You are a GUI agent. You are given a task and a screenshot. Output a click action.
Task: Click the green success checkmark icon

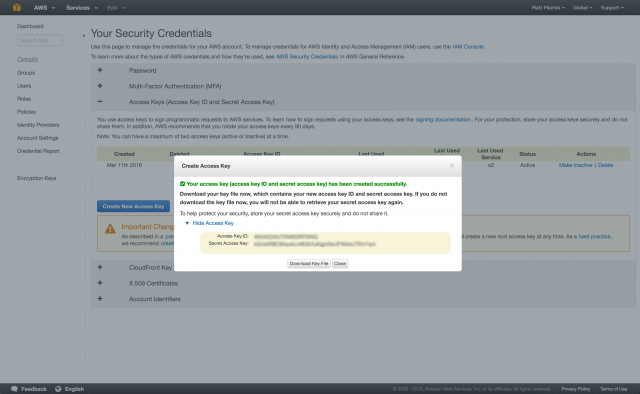pos(182,184)
